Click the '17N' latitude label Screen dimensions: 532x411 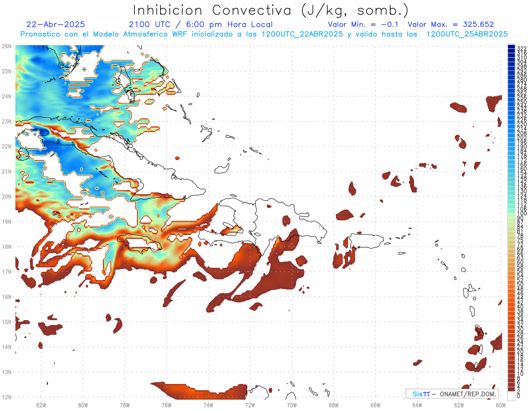[7, 271]
